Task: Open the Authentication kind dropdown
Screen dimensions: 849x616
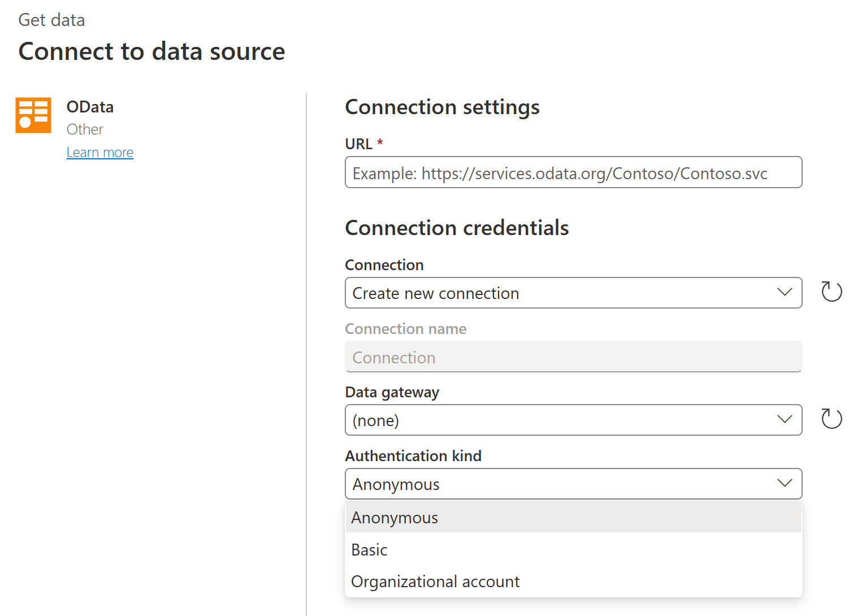Action: coord(573,483)
